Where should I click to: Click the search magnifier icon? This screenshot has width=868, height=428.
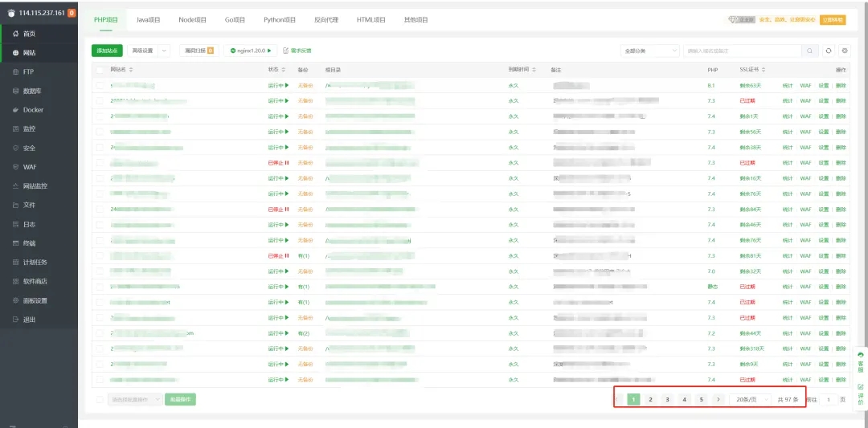pos(810,51)
